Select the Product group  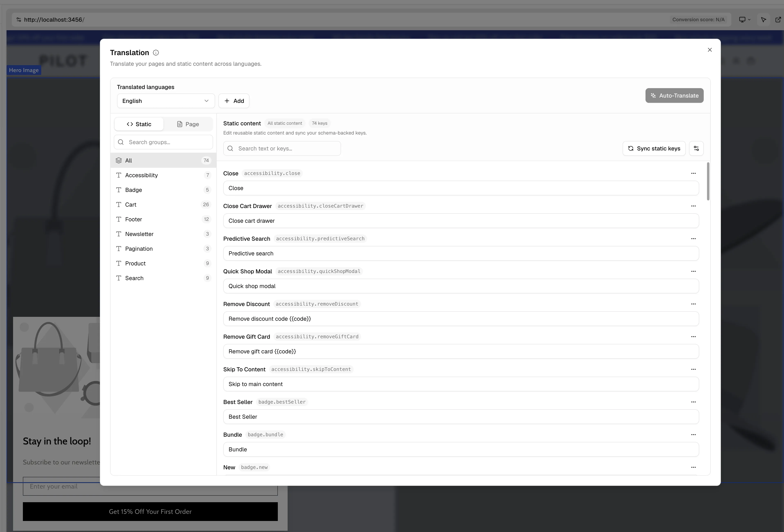point(163,263)
